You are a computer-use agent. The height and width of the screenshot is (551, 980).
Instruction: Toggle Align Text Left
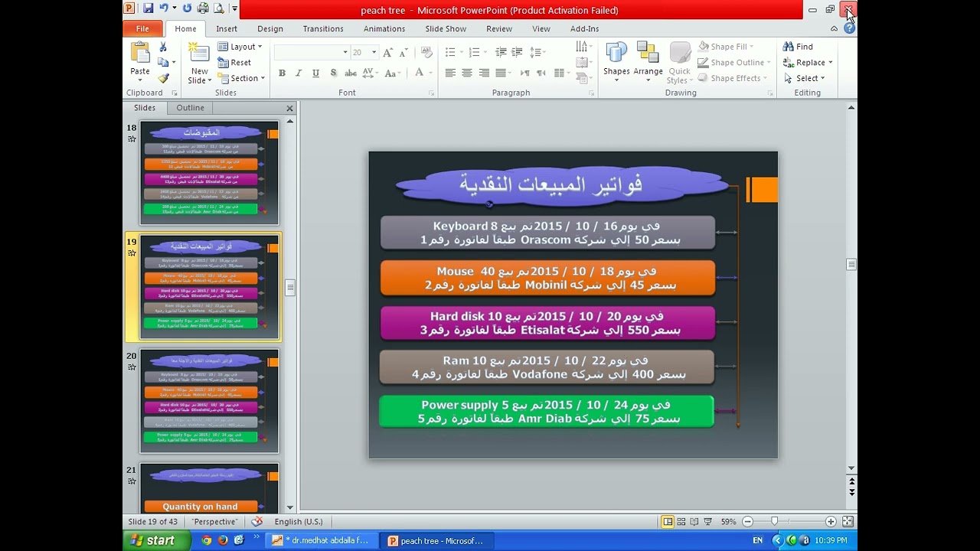(450, 73)
